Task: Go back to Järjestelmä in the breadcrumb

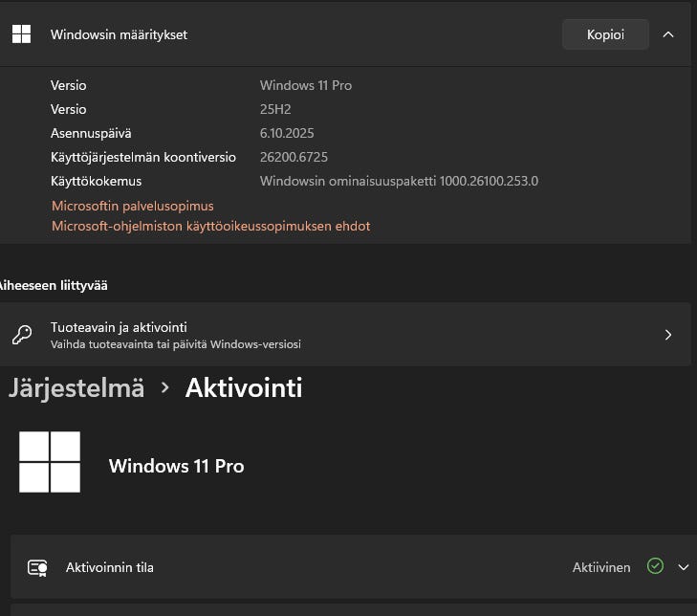Action: tap(76, 387)
